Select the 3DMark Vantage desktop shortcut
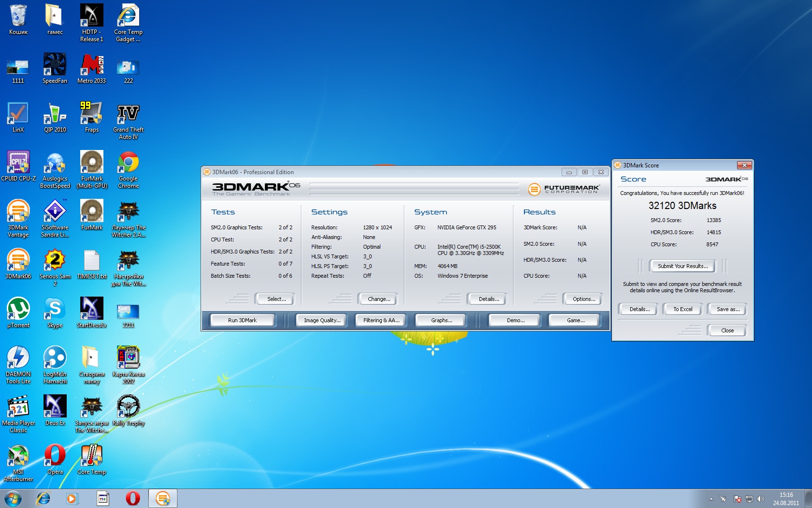The height and width of the screenshot is (508, 812). (x=18, y=218)
